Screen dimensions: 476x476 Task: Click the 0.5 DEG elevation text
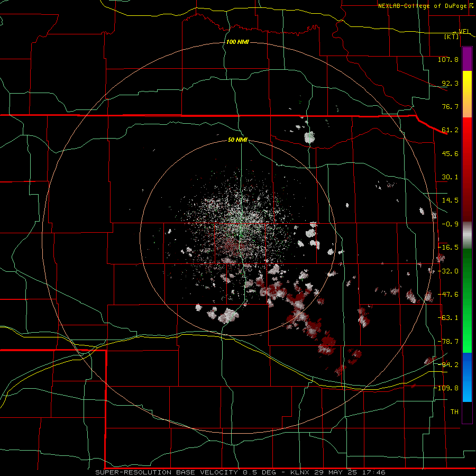pyautogui.click(x=260, y=472)
